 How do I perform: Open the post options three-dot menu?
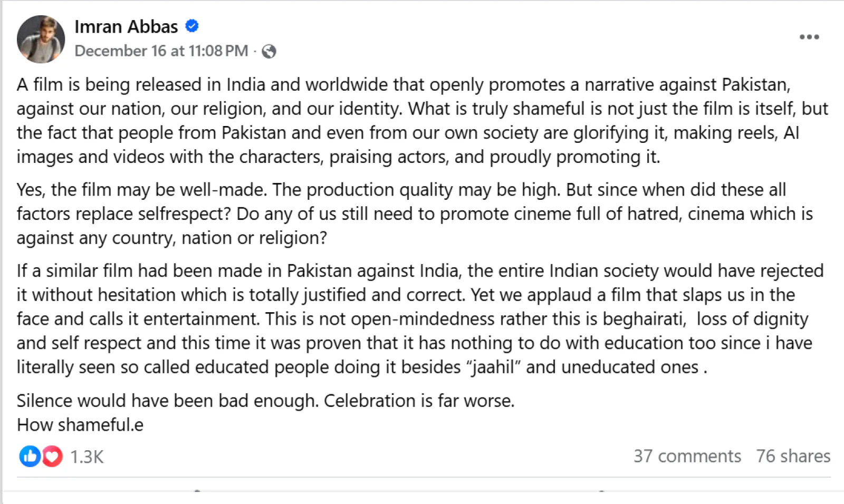(x=809, y=37)
